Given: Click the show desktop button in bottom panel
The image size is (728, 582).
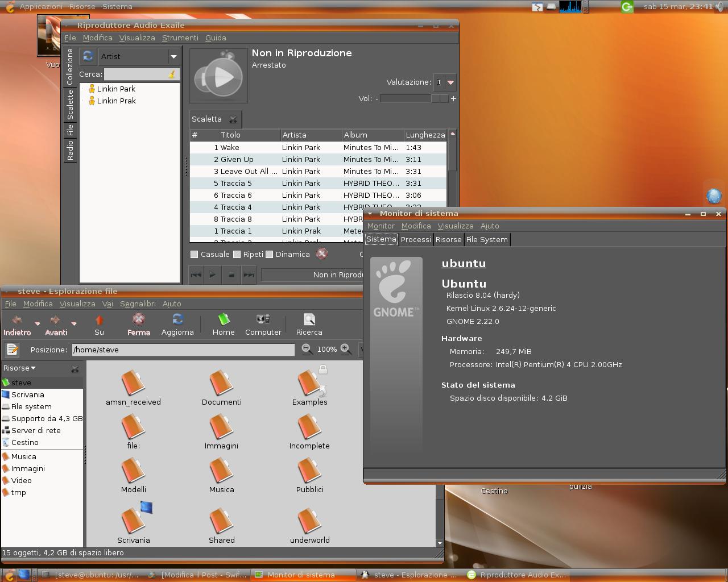Looking at the screenshot, I should point(24,575).
